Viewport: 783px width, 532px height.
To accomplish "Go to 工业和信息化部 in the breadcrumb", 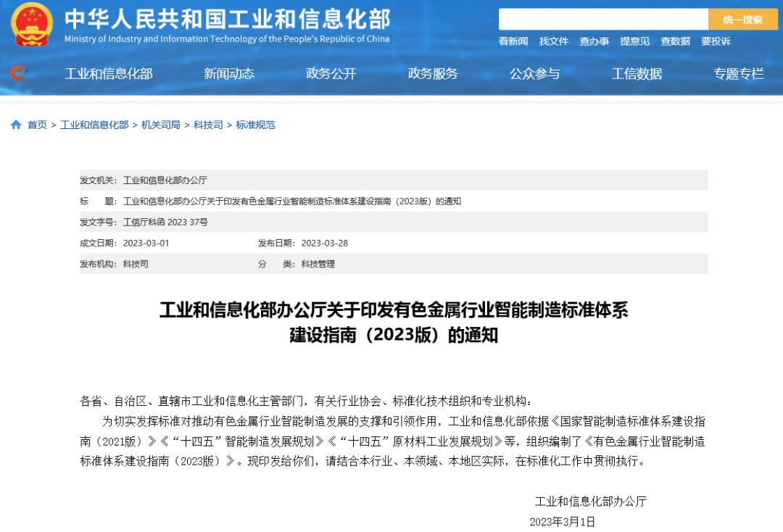I will click(94, 125).
